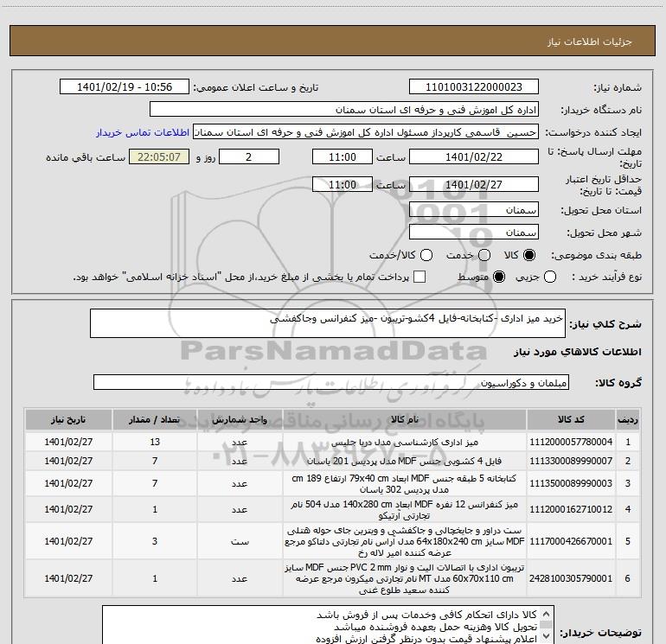The width and height of the screenshot is (666, 644).
Task: Select the کالا radio button
Action: click(x=529, y=255)
